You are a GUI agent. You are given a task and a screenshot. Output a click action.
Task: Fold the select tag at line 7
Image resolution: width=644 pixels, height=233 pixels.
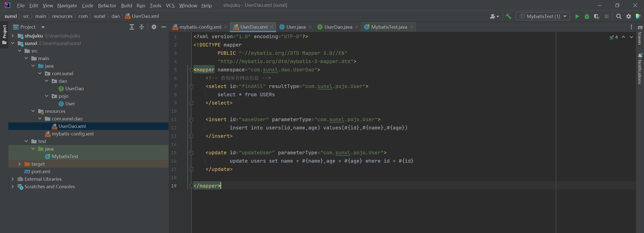191,86
